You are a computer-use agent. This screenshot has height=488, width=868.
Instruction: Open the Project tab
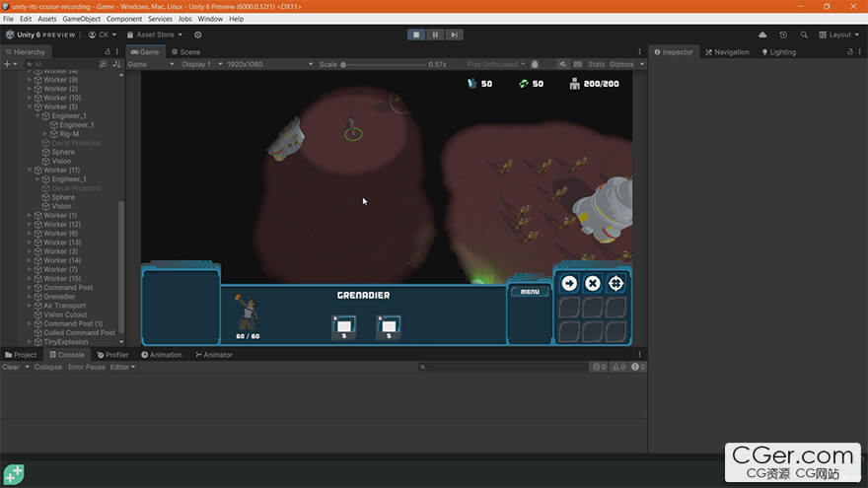tap(21, 355)
